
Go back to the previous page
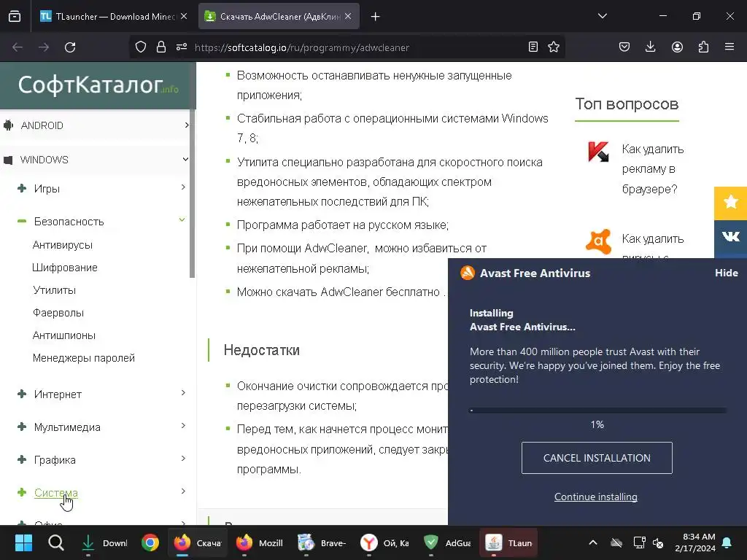[x=18, y=47]
